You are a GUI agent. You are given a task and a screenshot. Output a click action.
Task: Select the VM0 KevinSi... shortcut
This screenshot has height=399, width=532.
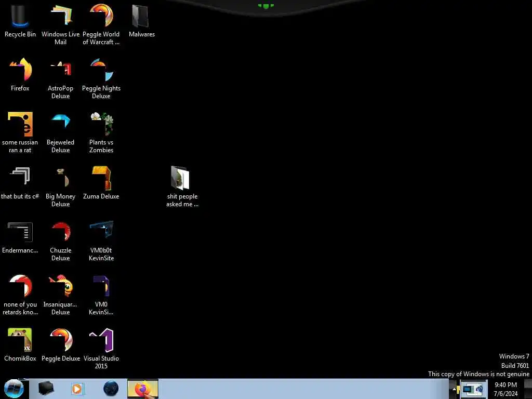point(101,295)
